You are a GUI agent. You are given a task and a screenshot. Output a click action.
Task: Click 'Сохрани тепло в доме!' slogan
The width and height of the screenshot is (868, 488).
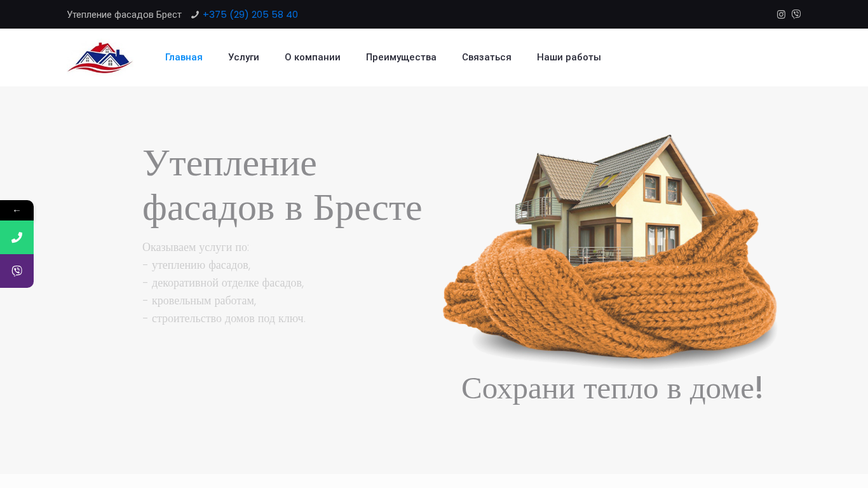click(612, 388)
